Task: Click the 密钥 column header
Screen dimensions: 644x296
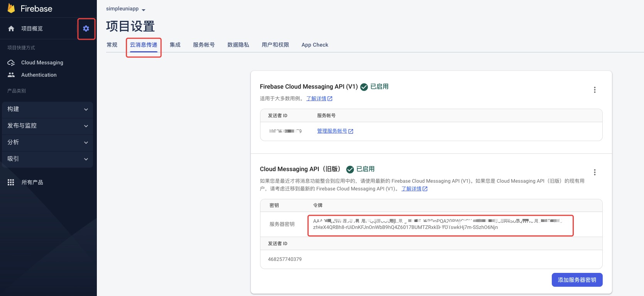Action: (x=274, y=205)
